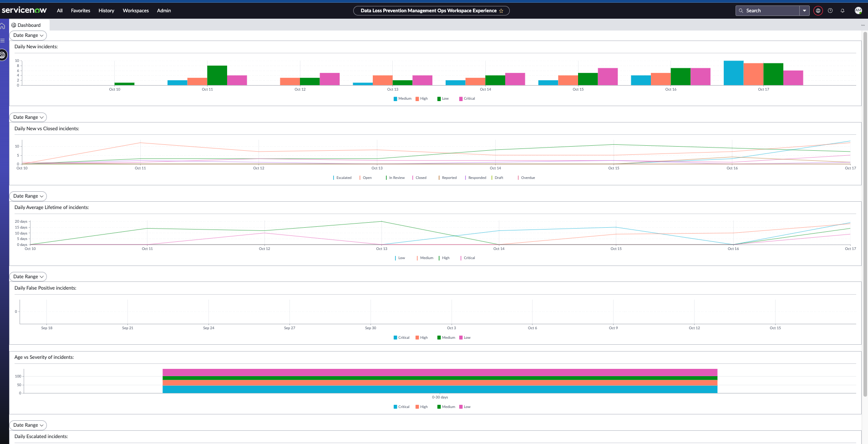This screenshot has height=444, width=868.
Task: Toggle Closed line in legend
Action: point(419,178)
